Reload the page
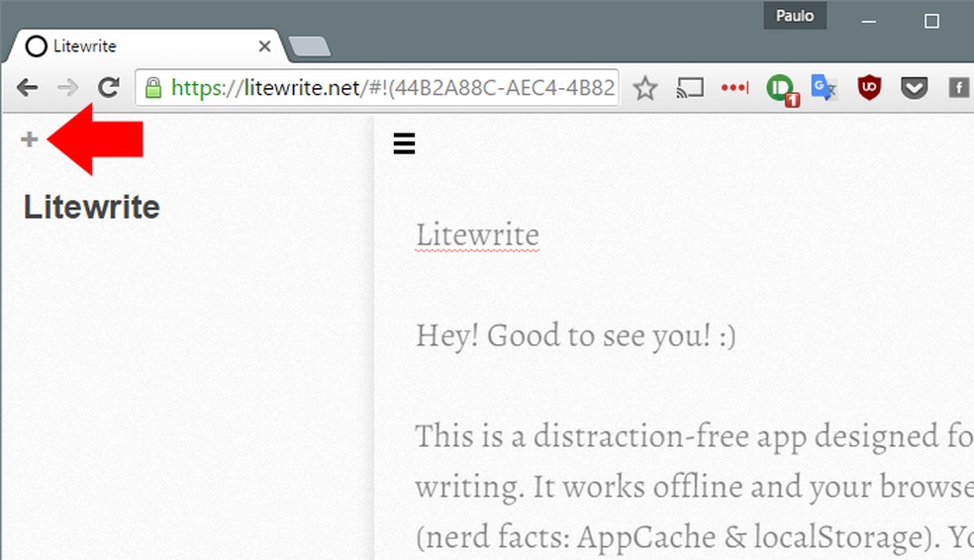This screenshot has height=560, width=974. [108, 88]
